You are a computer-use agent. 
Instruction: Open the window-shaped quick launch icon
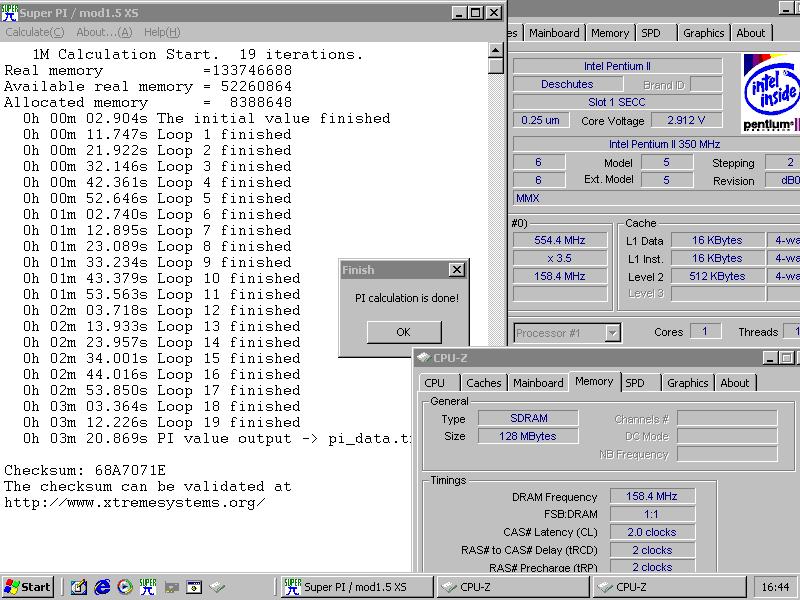194,587
